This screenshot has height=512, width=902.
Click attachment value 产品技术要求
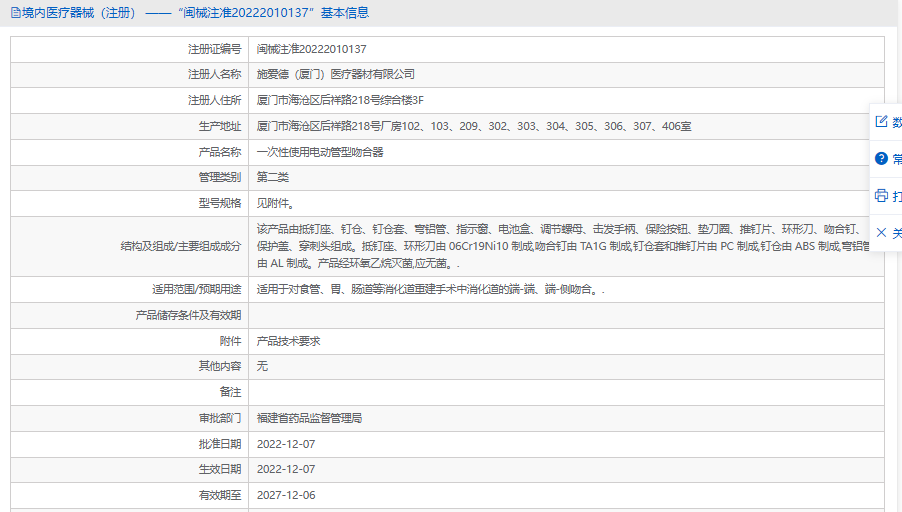288,341
